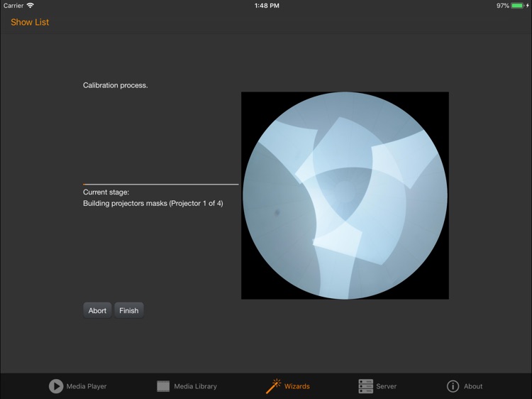Go to the Server tab
Viewport: 532px width, 399px height.
point(377,386)
